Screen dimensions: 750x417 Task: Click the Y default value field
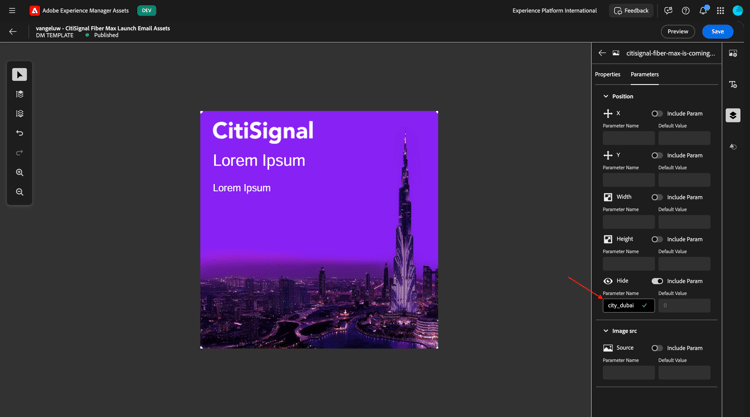click(x=684, y=180)
